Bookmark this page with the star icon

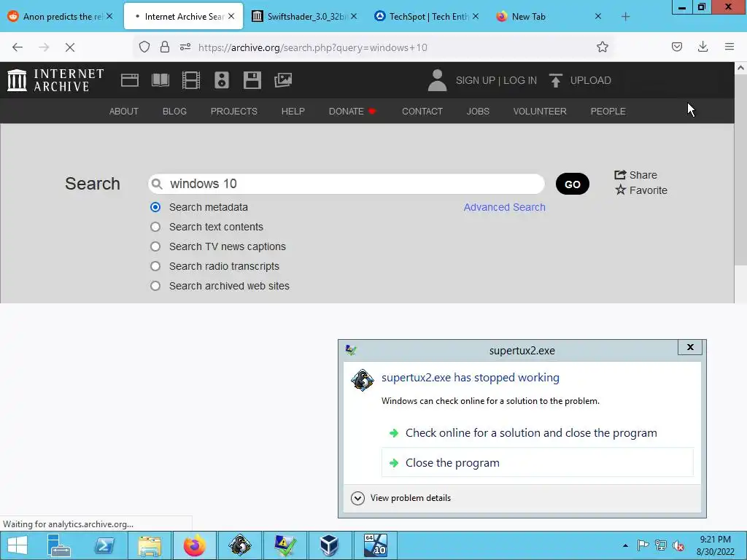point(602,47)
